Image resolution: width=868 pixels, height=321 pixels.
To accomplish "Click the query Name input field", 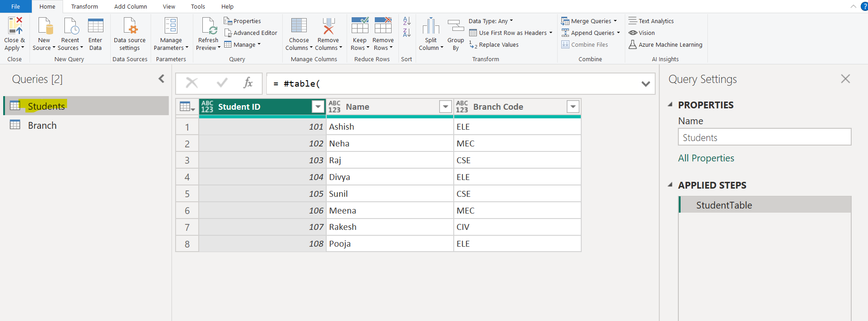I will click(764, 137).
